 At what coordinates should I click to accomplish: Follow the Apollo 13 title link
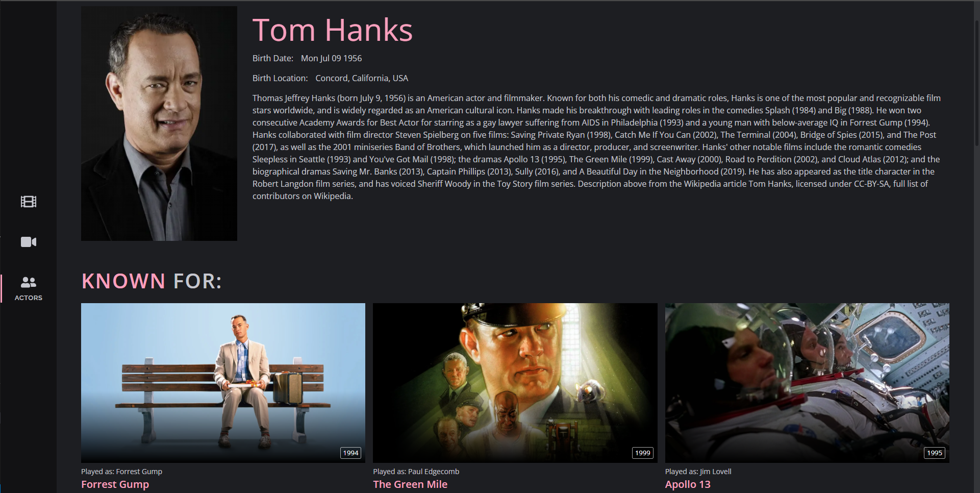[688, 484]
